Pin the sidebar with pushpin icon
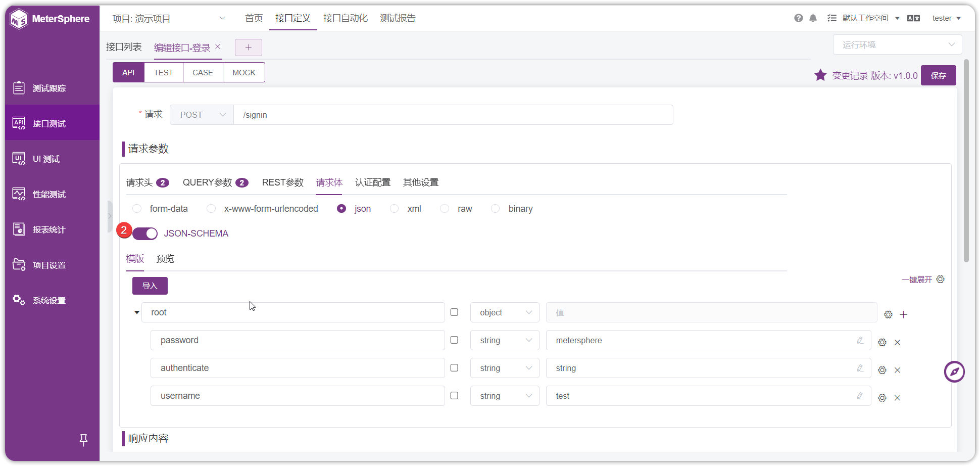This screenshot has width=980, height=466. [84, 440]
